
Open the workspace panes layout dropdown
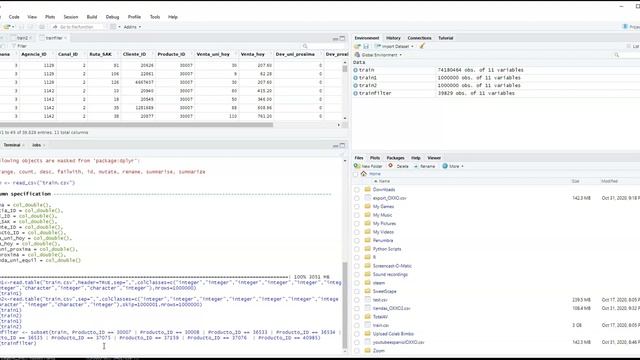point(115,27)
